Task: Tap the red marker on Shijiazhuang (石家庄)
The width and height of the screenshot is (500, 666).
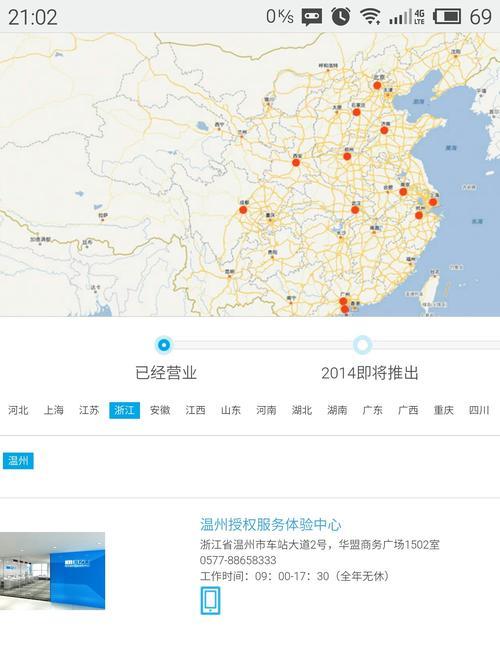Action: (356, 112)
